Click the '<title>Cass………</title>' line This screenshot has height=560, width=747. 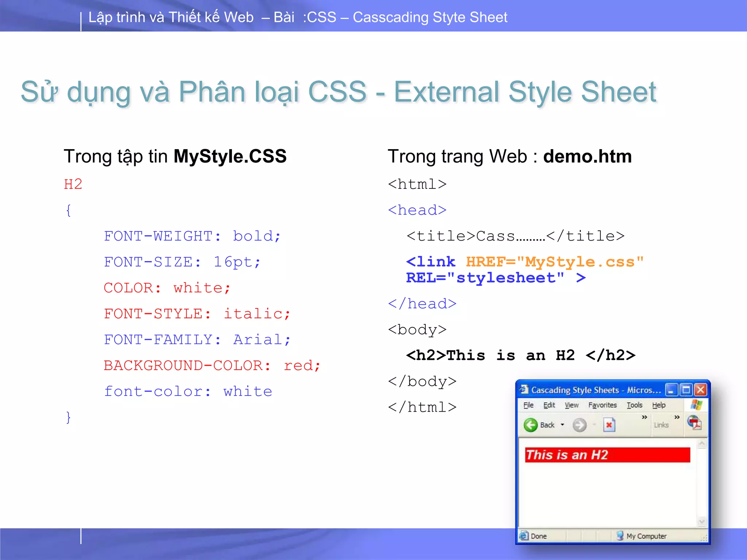(x=515, y=236)
